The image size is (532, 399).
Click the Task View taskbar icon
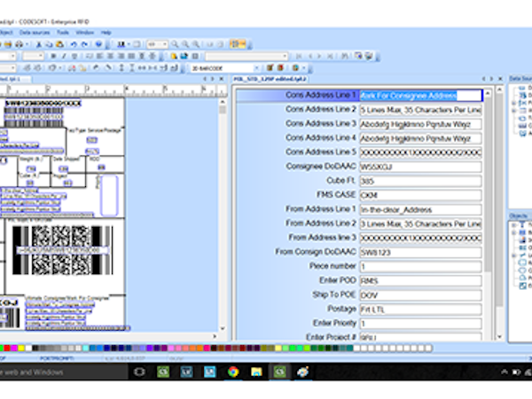pos(139,372)
